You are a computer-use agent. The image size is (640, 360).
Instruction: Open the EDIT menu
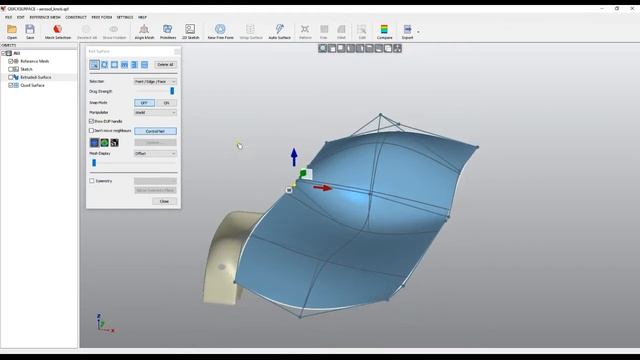(20, 17)
